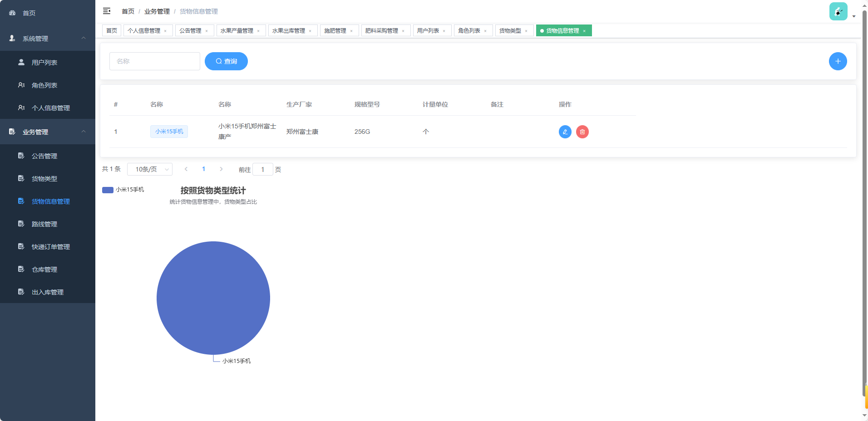Open 出入库管理 from the sidebar
Screen dimensions: 868x421
[47, 292]
